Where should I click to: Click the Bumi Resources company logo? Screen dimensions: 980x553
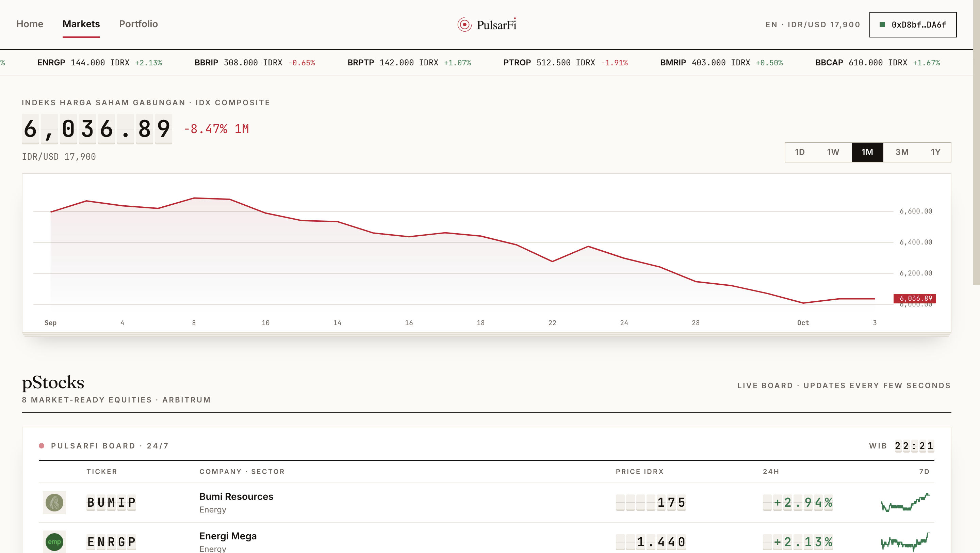(x=54, y=502)
